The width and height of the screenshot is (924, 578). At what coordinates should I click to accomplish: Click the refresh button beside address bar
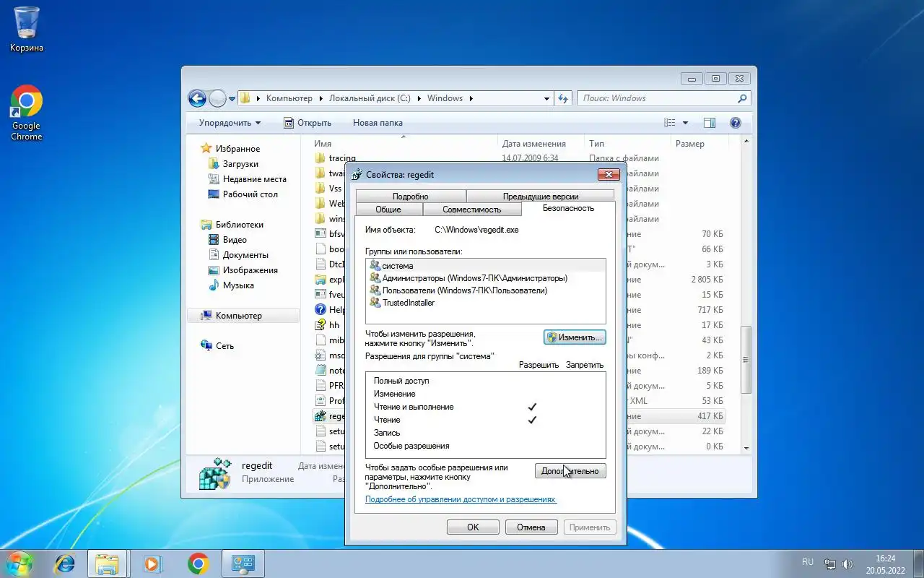564,98
